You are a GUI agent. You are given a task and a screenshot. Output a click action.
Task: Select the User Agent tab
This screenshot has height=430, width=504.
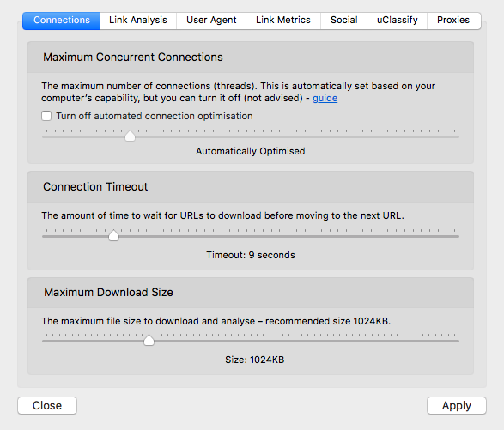pyautogui.click(x=211, y=21)
